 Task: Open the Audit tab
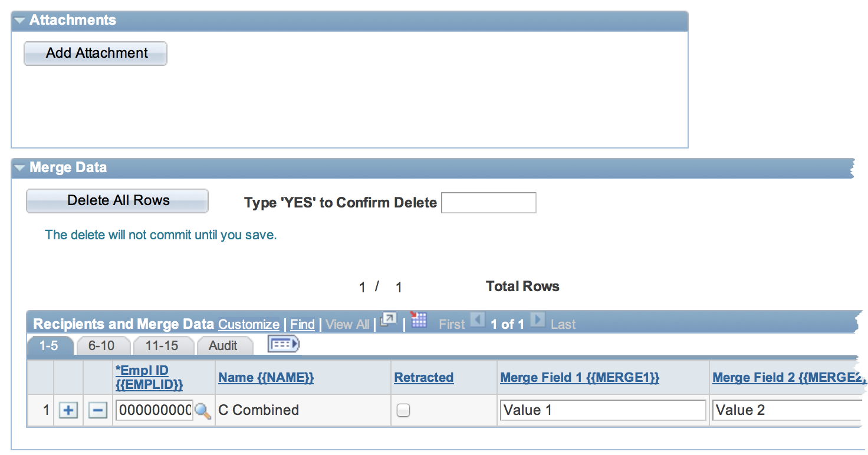point(223,346)
